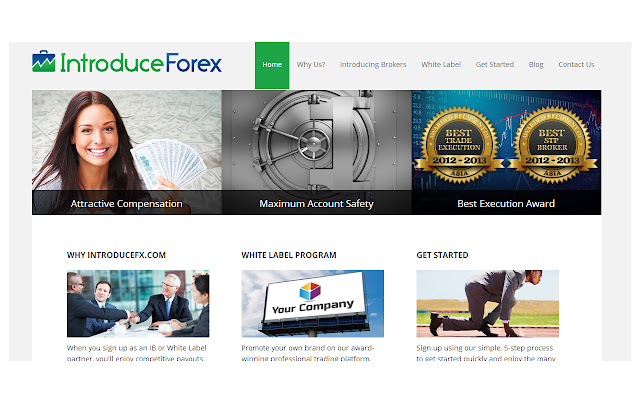Click the Best Trade Execution gold badge

tap(459, 145)
